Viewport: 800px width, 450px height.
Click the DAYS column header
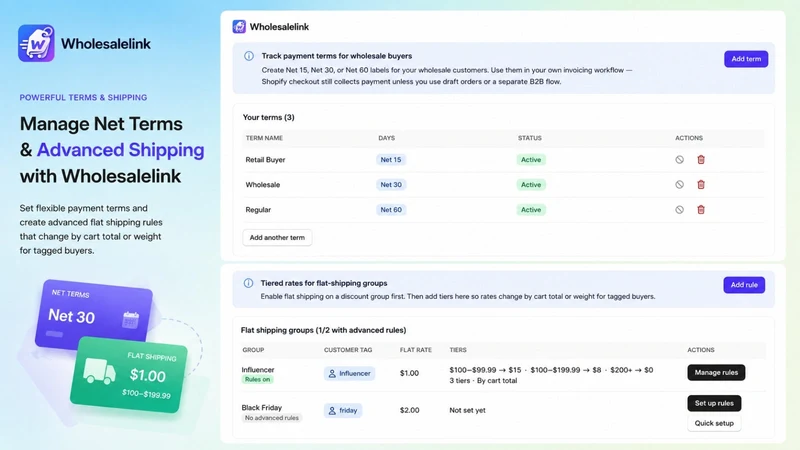tap(387, 138)
